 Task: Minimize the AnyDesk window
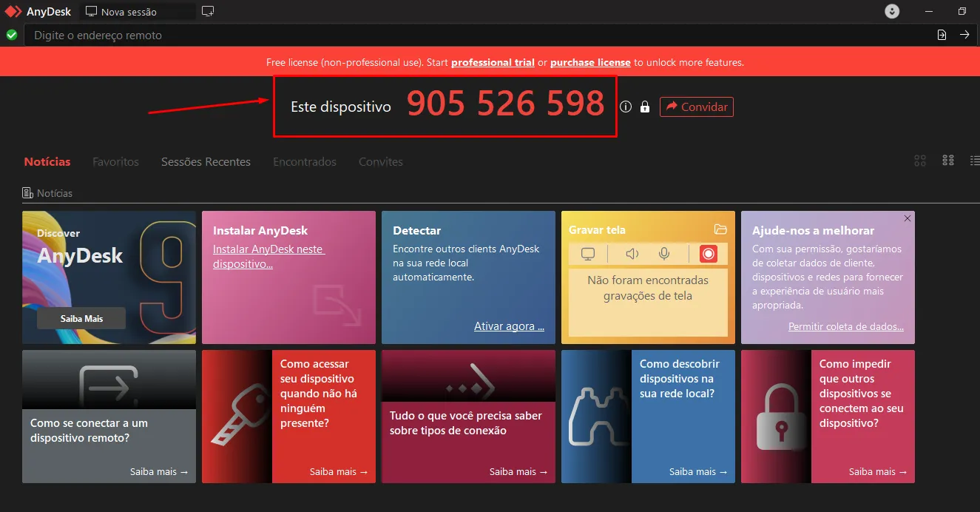929,11
